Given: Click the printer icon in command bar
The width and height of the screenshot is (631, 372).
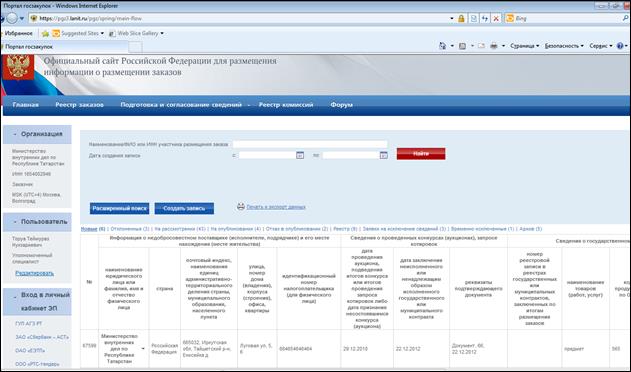Looking at the screenshot, I should pyautogui.click(x=494, y=46).
